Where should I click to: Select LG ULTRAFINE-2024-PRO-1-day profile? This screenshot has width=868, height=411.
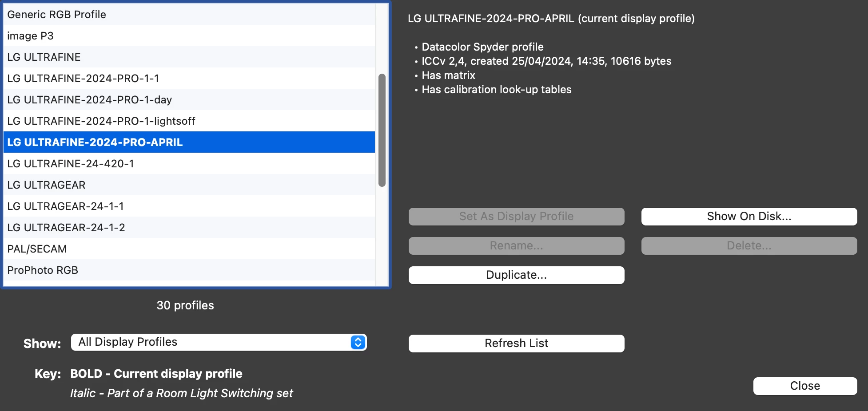(189, 99)
